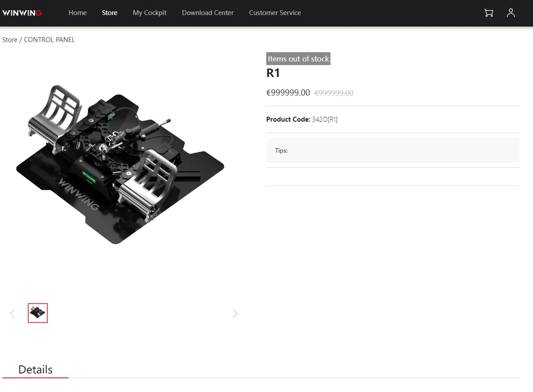
Task: Go to My Cockpit
Action: (x=150, y=13)
